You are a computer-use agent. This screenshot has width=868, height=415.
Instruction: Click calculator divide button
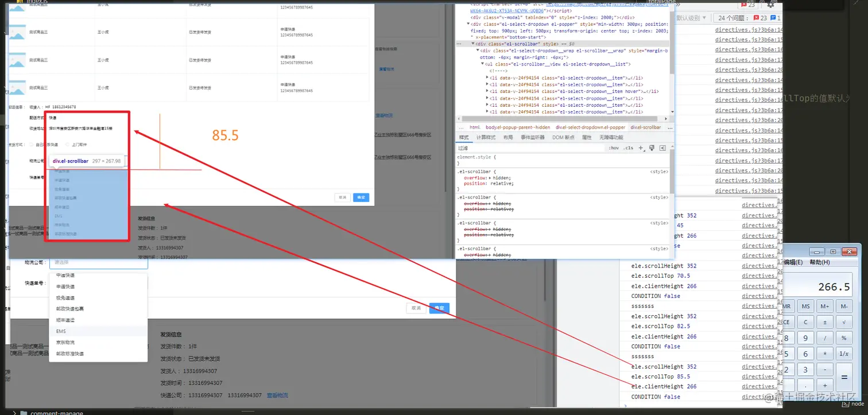(825, 338)
